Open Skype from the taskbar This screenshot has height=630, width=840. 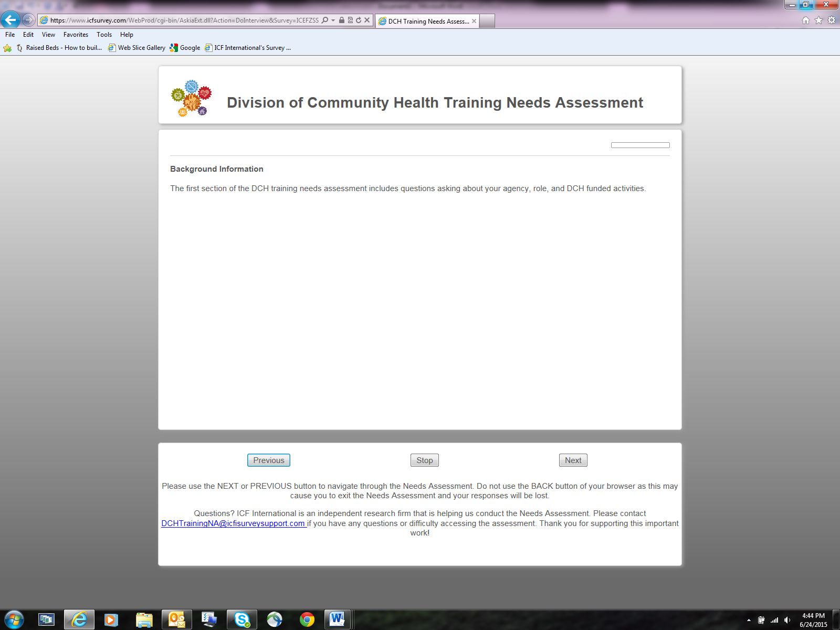242,619
